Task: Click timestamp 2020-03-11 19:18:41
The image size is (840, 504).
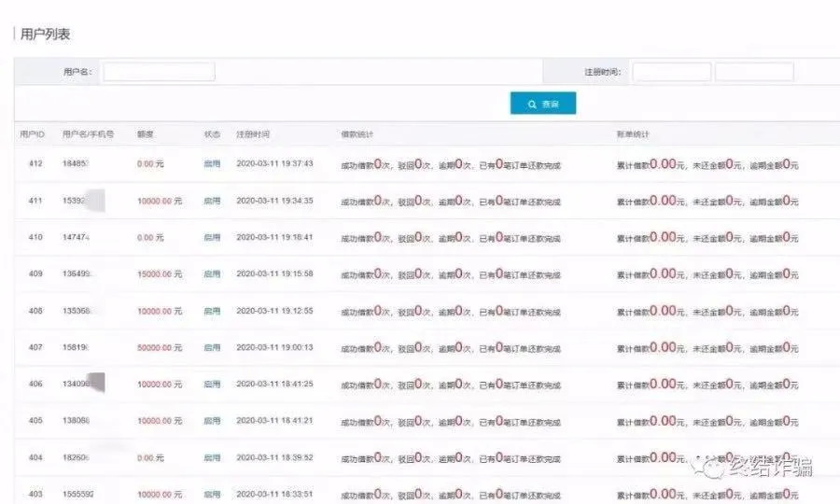Action: (274, 237)
